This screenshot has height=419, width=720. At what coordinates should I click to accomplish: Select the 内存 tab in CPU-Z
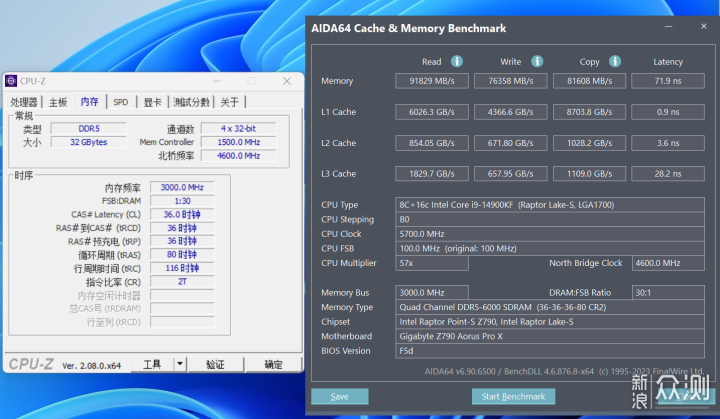coord(90,102)
